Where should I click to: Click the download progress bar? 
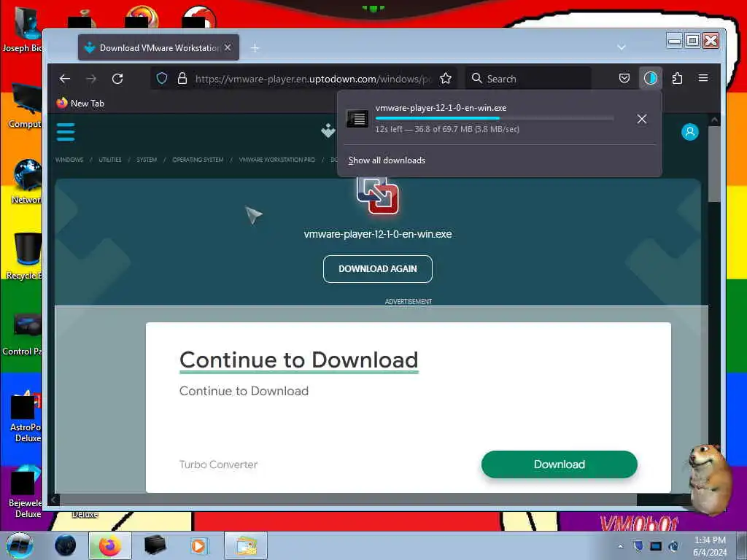[x=495, y=118]
